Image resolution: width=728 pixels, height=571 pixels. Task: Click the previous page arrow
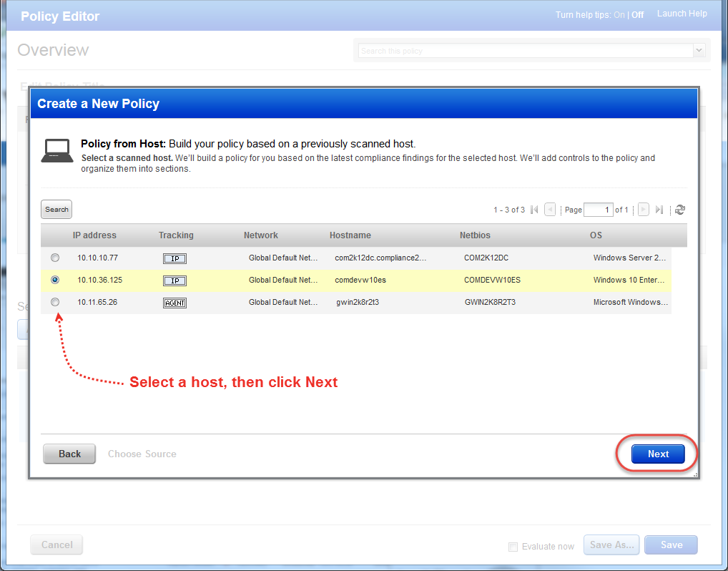point(549,209)
